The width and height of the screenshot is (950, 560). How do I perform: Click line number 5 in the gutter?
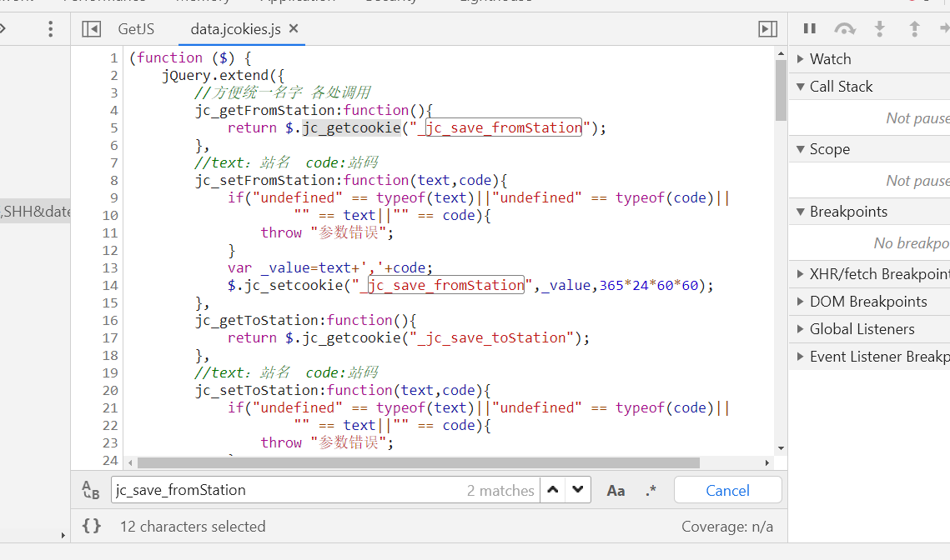click(114, 128)
